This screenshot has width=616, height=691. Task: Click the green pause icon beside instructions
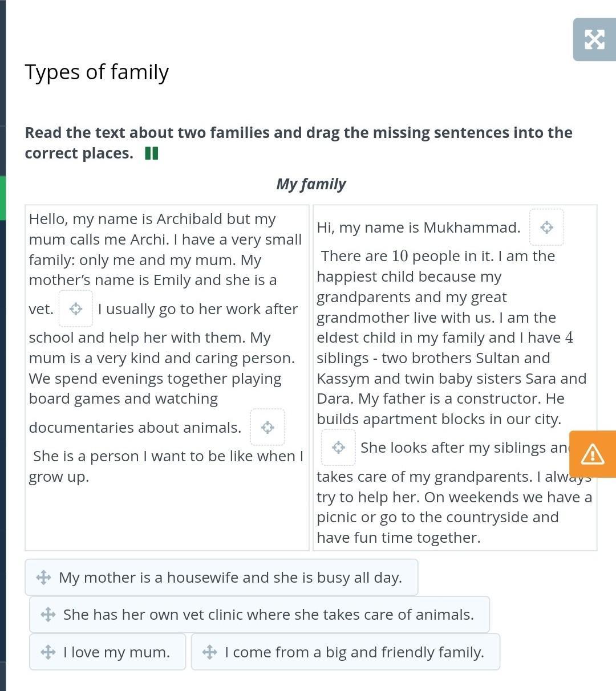click(151, 153)
